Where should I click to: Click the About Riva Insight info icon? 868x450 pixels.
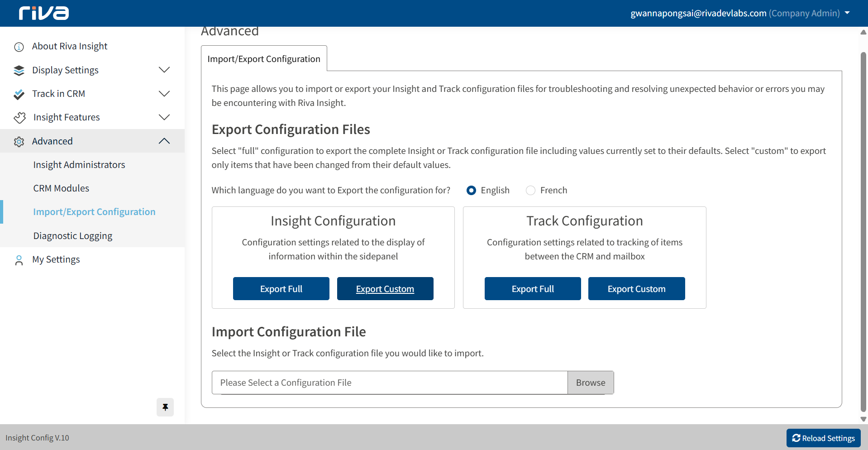pyautogui.click(x=19, y=47)
